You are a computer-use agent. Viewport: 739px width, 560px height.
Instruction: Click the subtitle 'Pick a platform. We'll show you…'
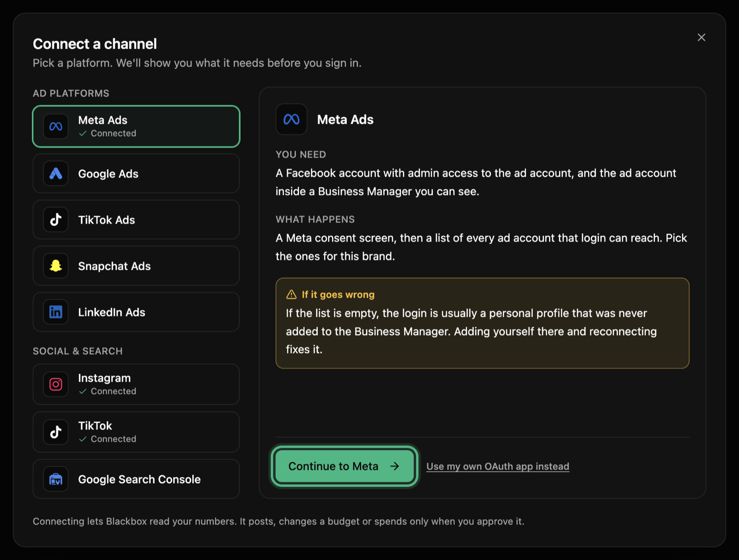(197, 63)
